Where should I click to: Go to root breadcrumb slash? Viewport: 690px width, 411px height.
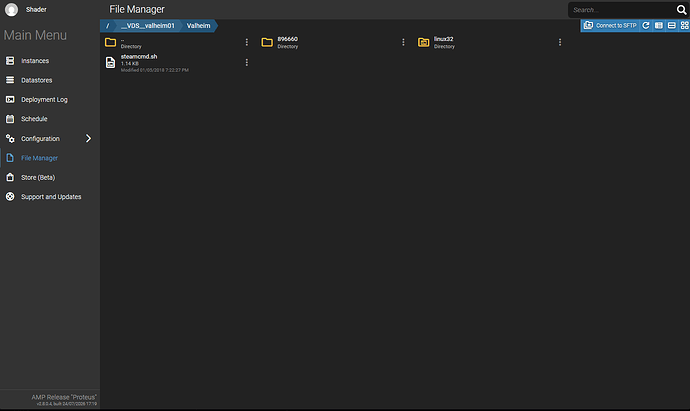tap(107, 26)
